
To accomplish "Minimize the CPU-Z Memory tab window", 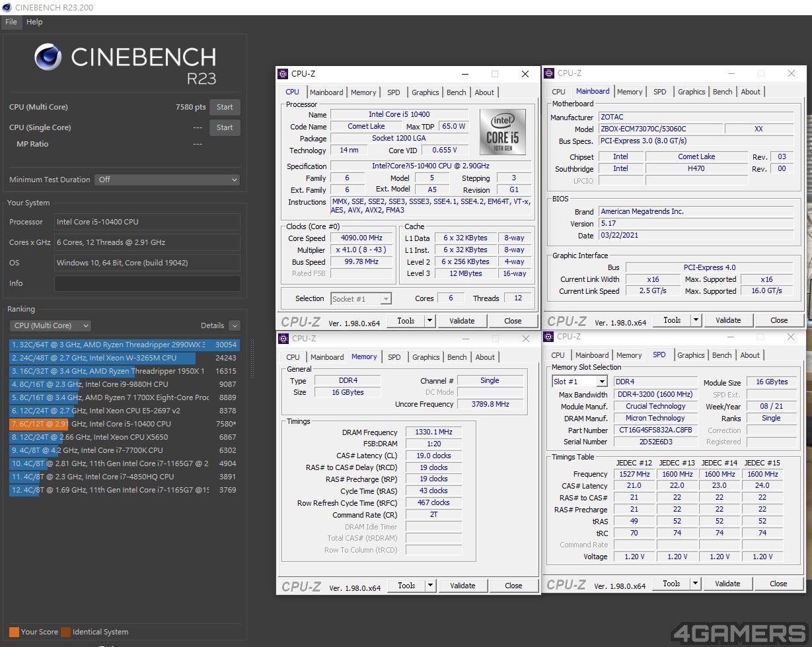I will coord(466,339).
